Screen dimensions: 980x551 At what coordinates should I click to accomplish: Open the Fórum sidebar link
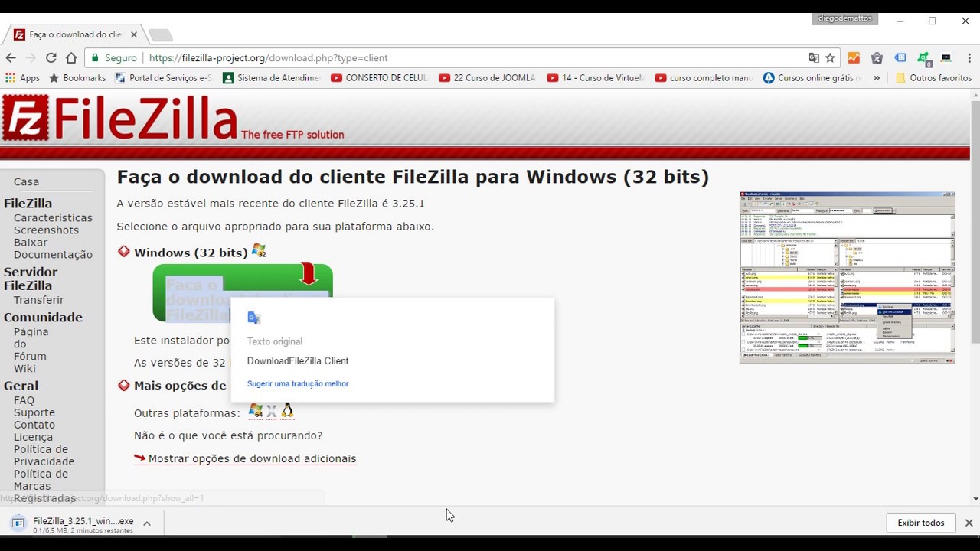click(30, 356)
